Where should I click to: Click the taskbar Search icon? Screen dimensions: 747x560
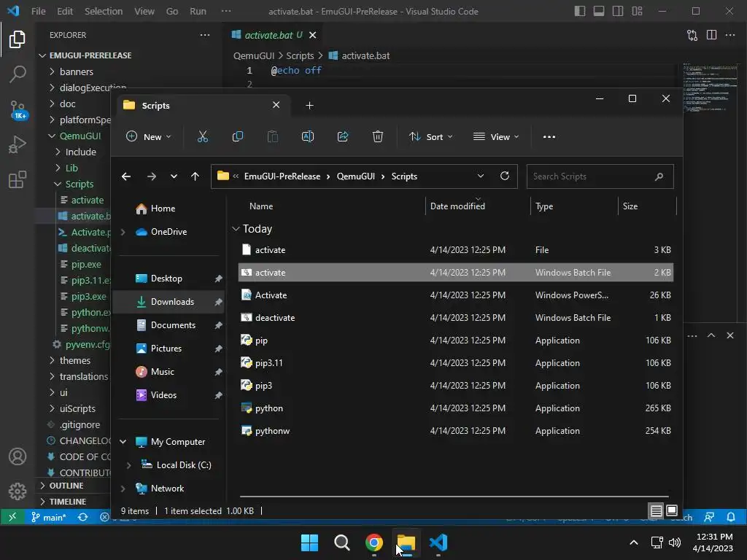click(x=341, y=542)
